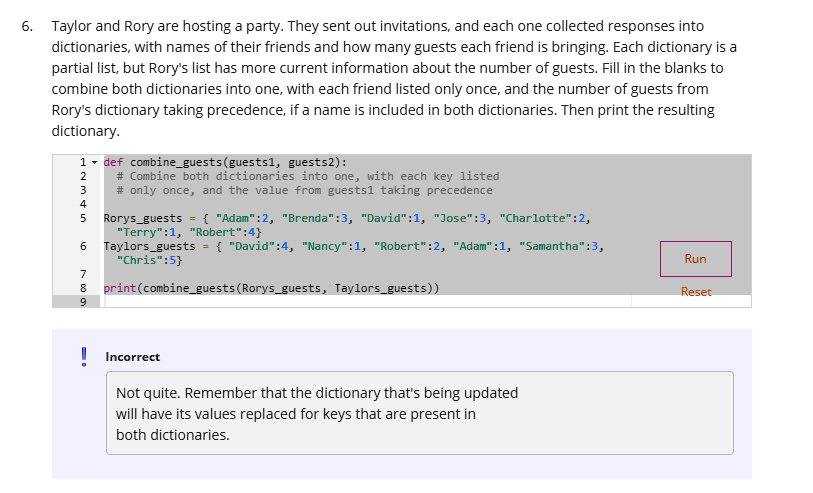Collapse the code fold arrow at line 1
The width and height of the screenshot is (813, 493).
(94, 162)
